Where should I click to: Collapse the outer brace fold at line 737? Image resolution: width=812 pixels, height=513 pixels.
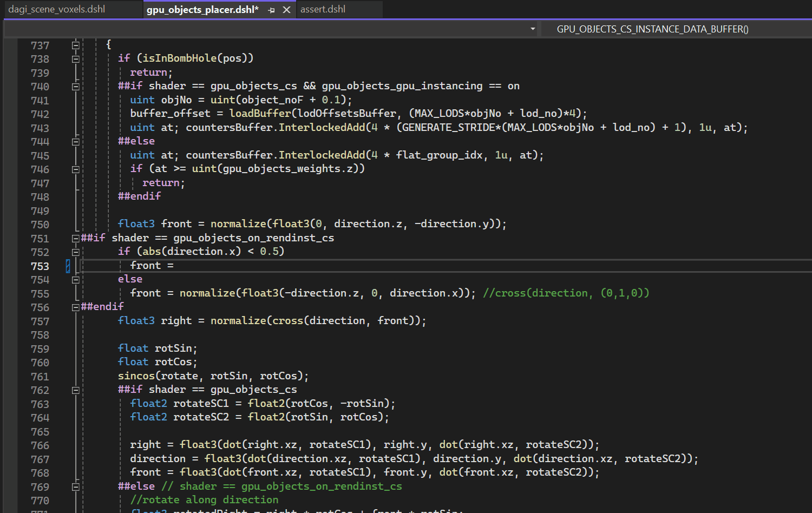point(75,45)
